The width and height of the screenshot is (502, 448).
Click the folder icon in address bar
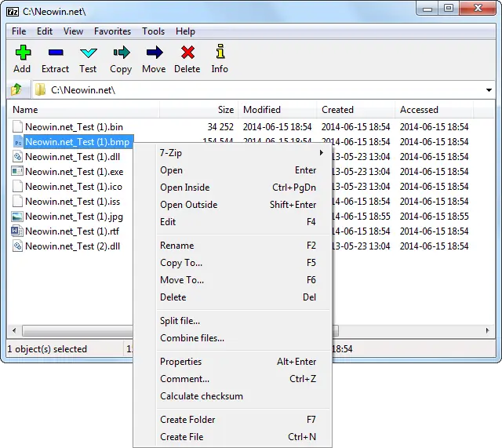click(x=40, y=89)
